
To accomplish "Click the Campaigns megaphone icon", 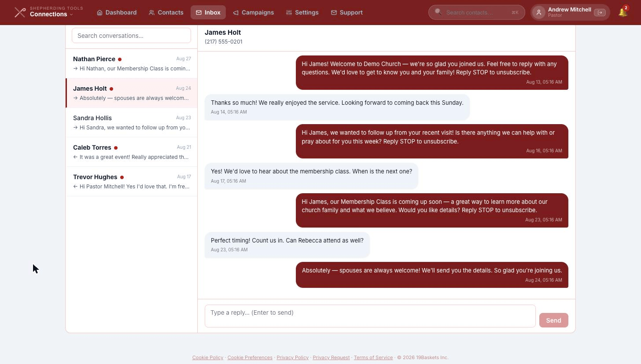I will [x=236, y=13].
